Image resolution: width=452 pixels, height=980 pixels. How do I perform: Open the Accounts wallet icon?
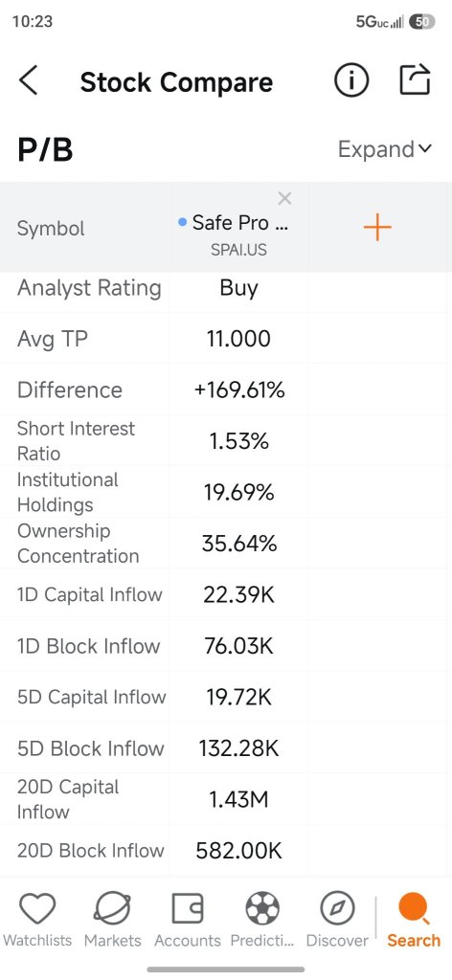188,908
